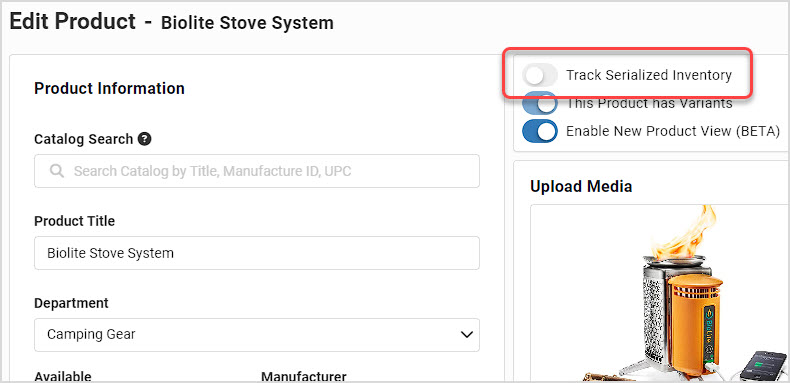Click the magnifier icon in Catalog Search
The image size is (790, 383).
57,171
